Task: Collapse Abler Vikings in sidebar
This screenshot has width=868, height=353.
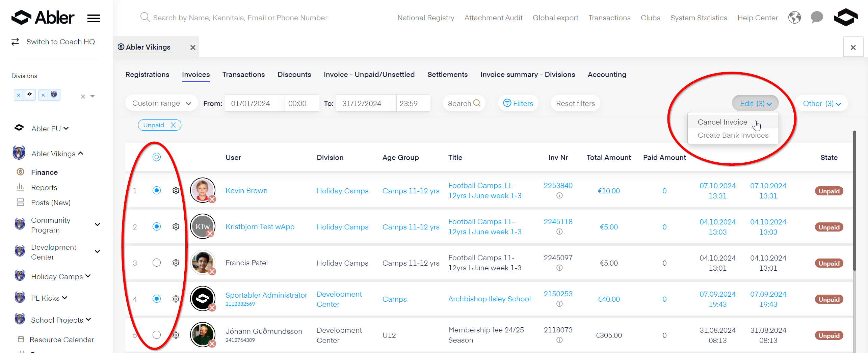Action: [81, 154]
